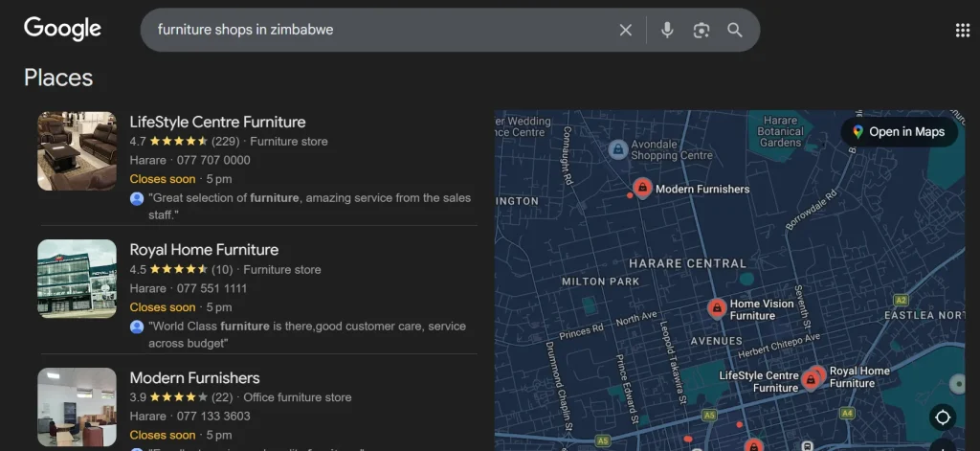Screen dimensions: 980x451
Task: Click the MILTON PARK map label
Action: click(601, 282)
